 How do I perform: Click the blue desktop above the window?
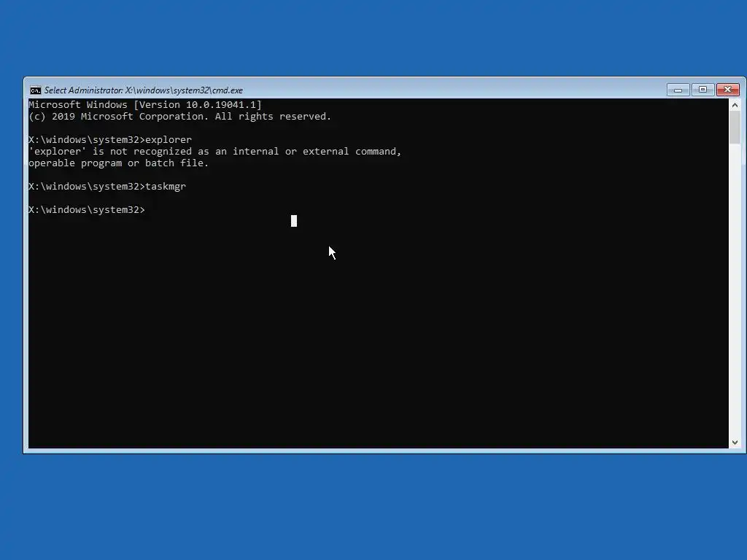click(373, 37)
